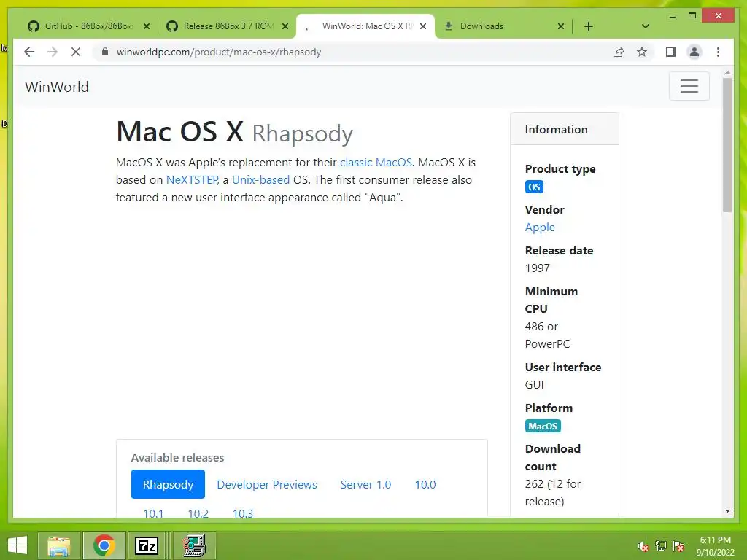Screen dimensions: 747x560
Task: Select the 10.2 release tab
Action: tap(198, 513)
